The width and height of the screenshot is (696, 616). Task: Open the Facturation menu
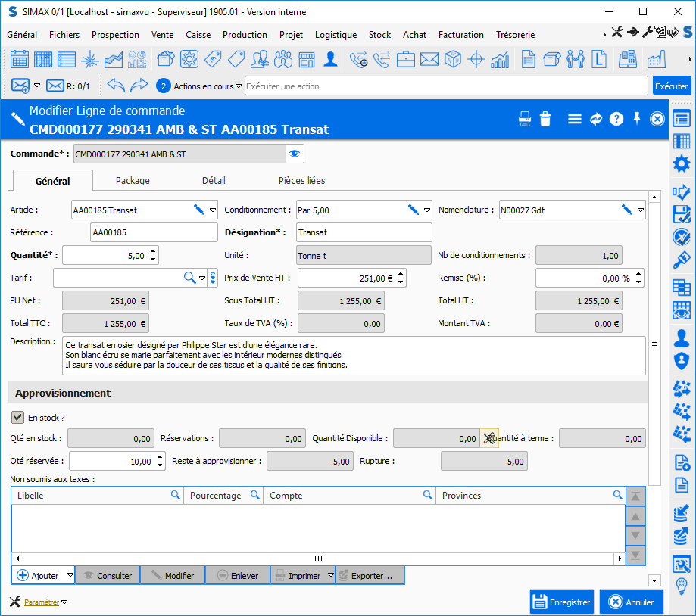coord(460,35)
